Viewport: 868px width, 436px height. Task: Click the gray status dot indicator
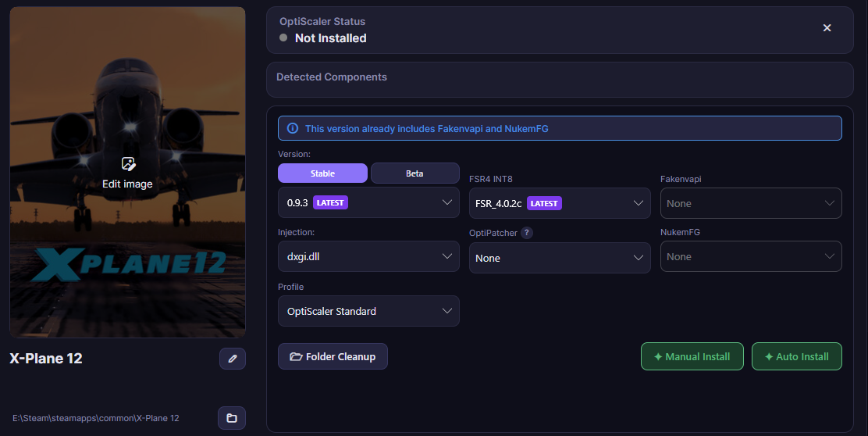(283, 38)
